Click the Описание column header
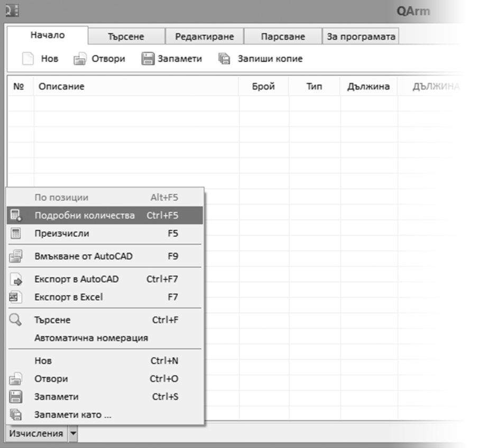Image resolution: width=497 pixels, height=448 pixels. (x=61, y=87)
